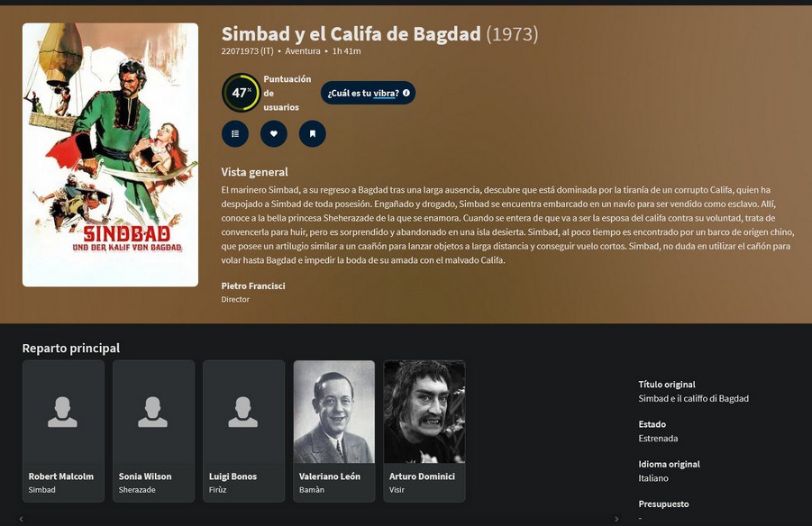Open the 47% user score circle
The height and width of the screenshot is (526, 812).
coord(241,93)
